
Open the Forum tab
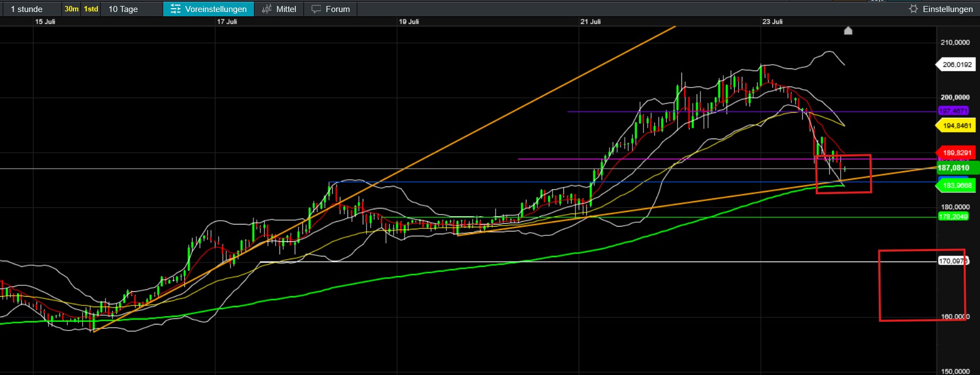[x=331, y=9]
